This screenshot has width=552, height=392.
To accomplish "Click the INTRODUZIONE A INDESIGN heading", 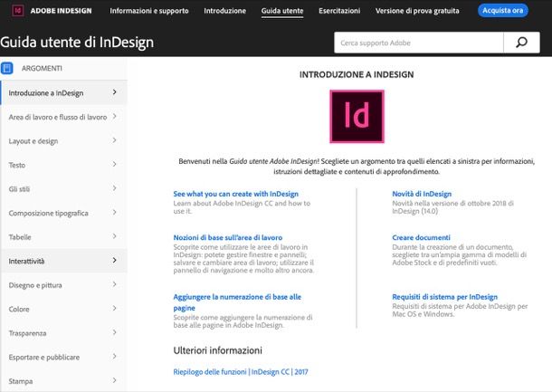I will pos(357,74).
